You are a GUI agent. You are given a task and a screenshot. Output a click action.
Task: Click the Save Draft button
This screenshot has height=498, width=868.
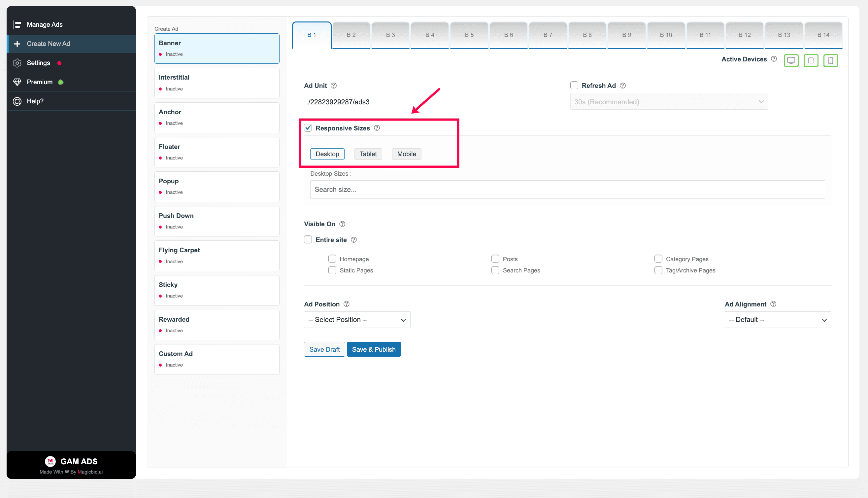point(324,349)
